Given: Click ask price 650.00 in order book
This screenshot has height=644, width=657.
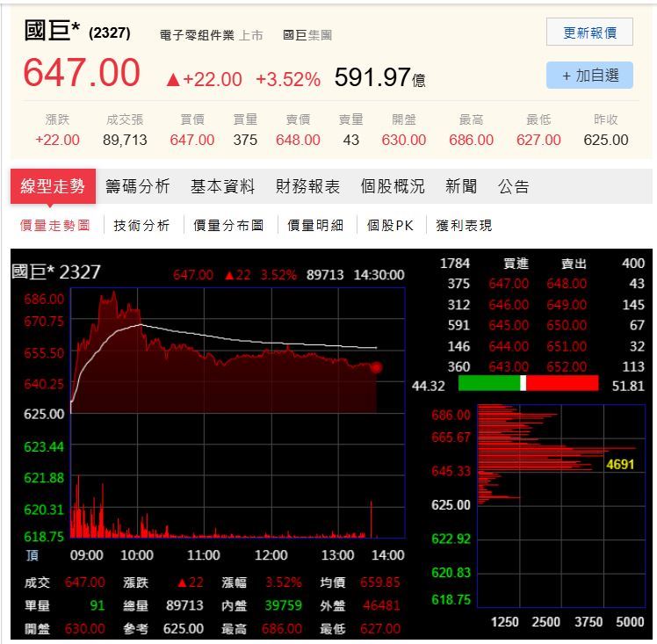Looking at the screenshot, I should pyautogui.click(x=567, y=325).
